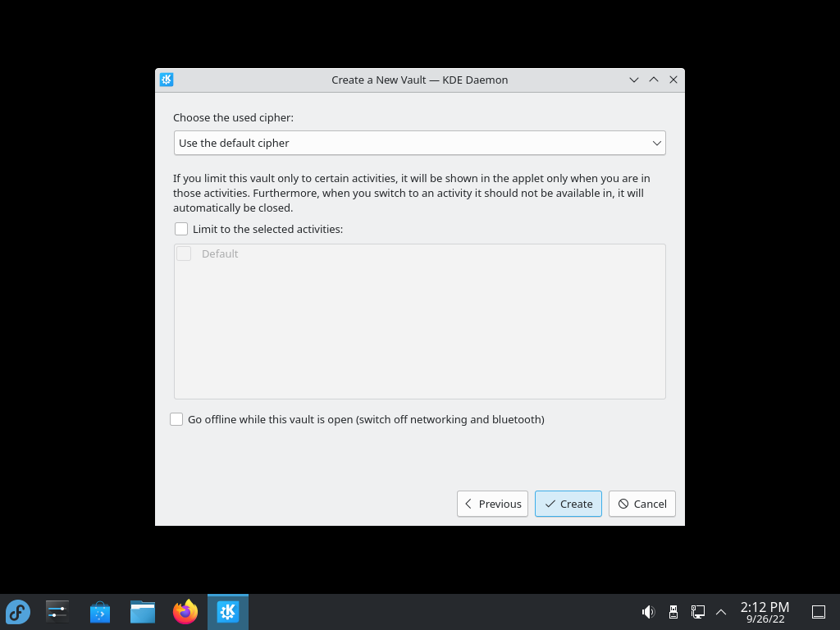
Task: Open the clock showing 2:12 PM
Action: coord(765,612)
